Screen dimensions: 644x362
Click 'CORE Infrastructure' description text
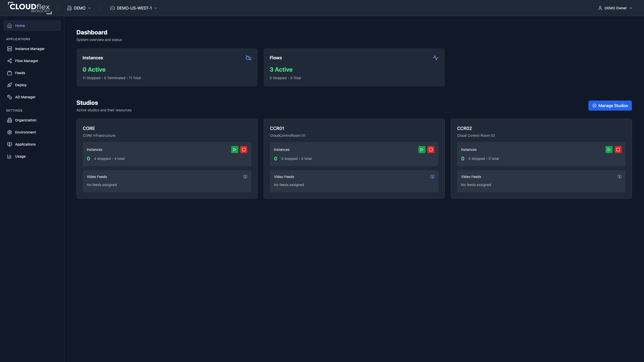[x=99, y=135]
